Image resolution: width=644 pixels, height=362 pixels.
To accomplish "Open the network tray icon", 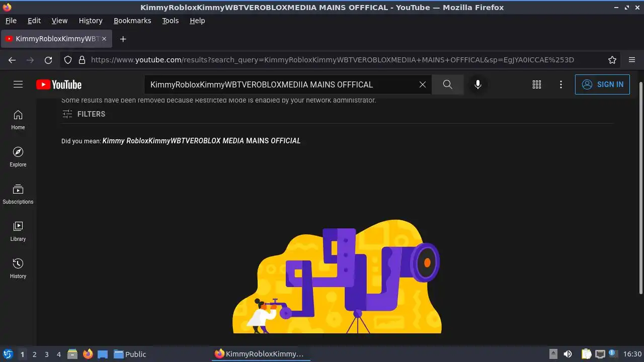I will pyautogui.click(x=600, y=354).
